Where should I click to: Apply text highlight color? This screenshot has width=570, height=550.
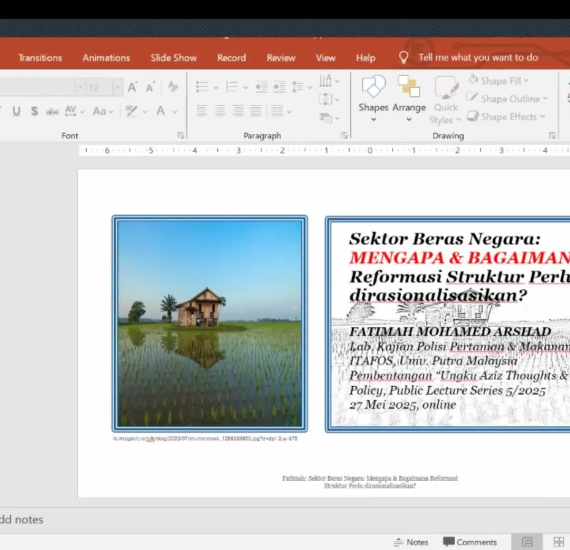pyautogui.click(x=131, y=111)
